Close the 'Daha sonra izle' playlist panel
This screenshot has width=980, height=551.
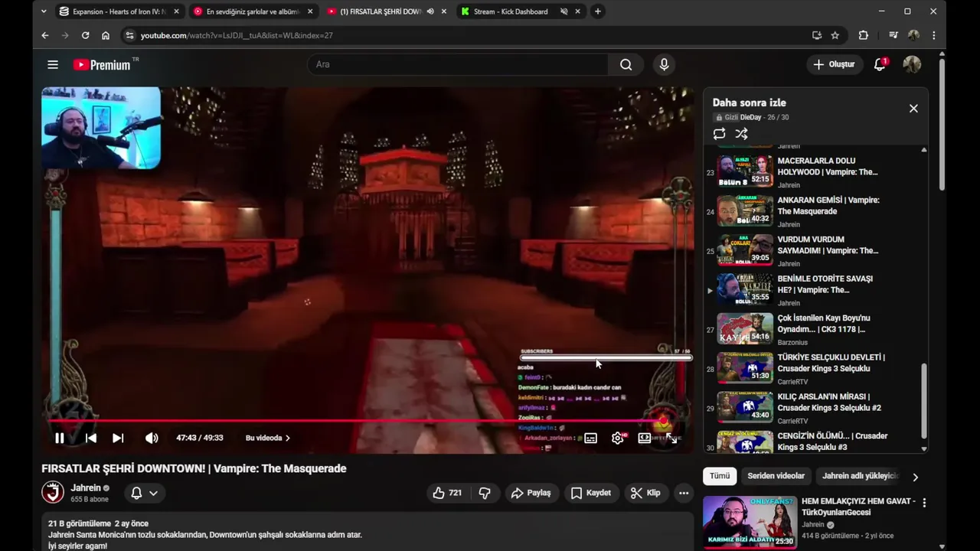point(913,109)
